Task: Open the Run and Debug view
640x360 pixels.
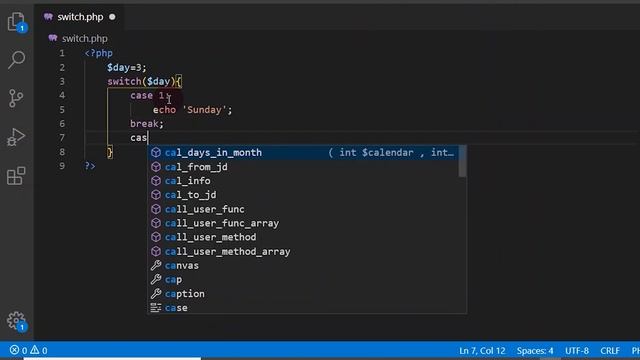Action: click(16, 137)
